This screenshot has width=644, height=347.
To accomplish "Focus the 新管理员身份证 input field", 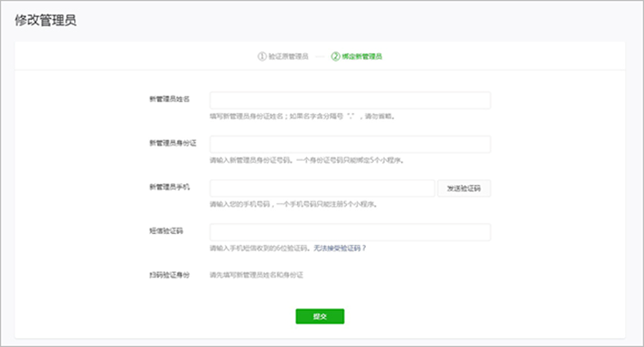I will point(350,145).
